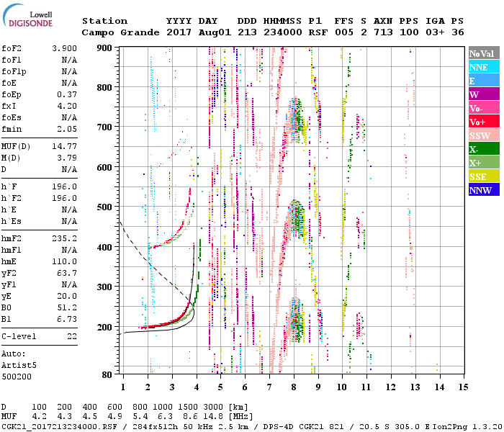The height and width of the screenshot is (432, 504).
Task: Select the SSE yellow legend swatch
Action: point(484,176)
